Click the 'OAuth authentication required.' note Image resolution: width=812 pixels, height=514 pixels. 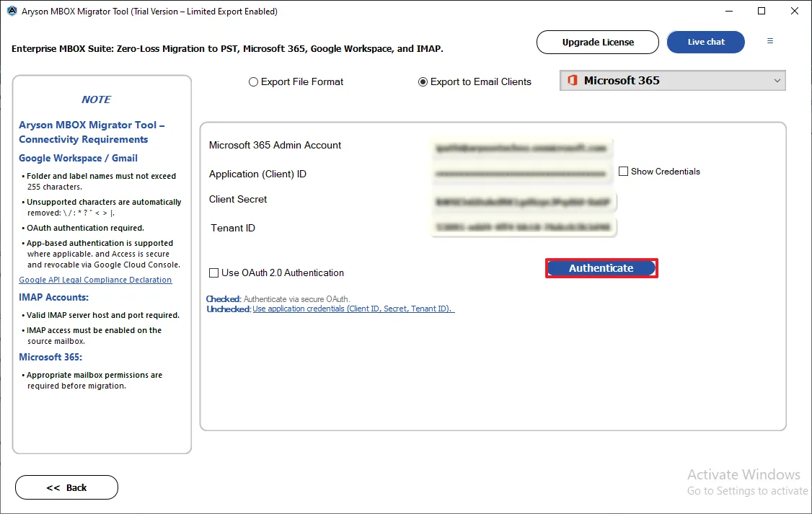[x=85, y=228]
